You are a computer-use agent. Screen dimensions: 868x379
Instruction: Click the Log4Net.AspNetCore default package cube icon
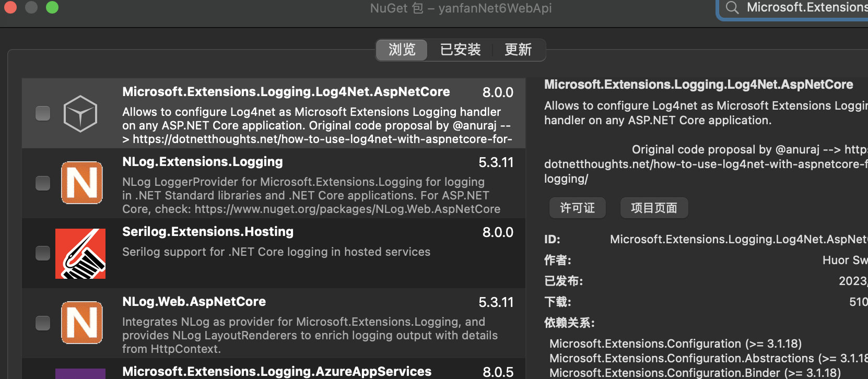[80, 113]
